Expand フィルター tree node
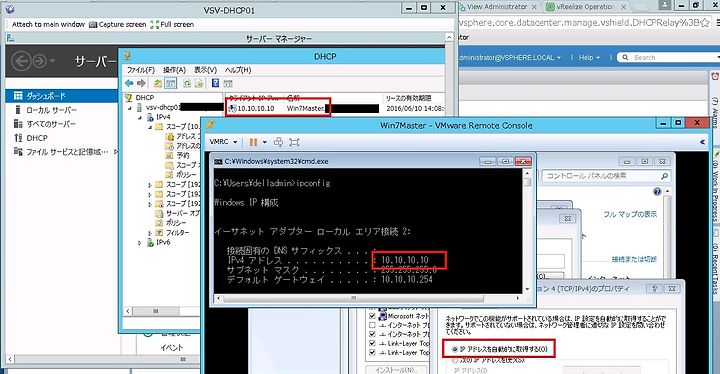Image resolution: width=720 pixels, height=374 pixels. 150,233
